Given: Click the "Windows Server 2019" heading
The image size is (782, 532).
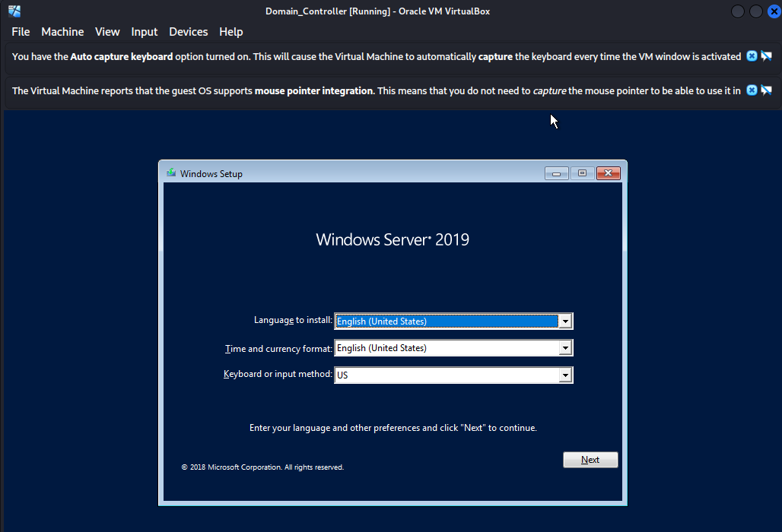Looking at the screenshot, I should point(393,239).
